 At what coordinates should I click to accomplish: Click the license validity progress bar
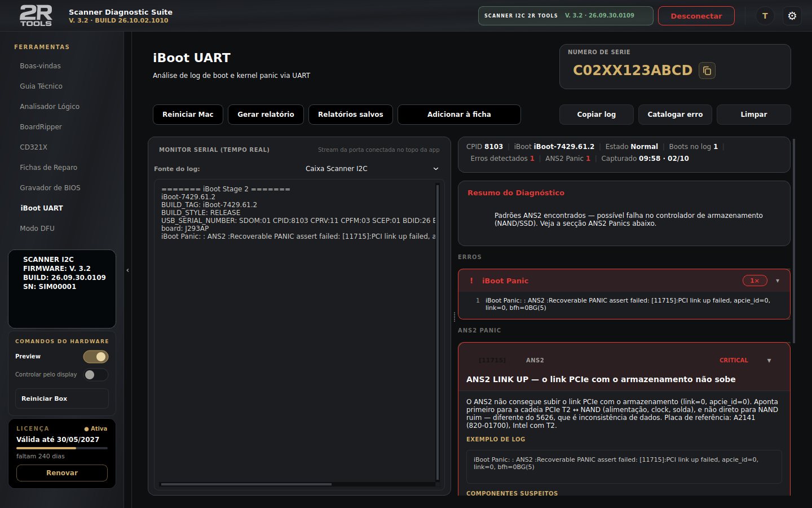point(62,448)
